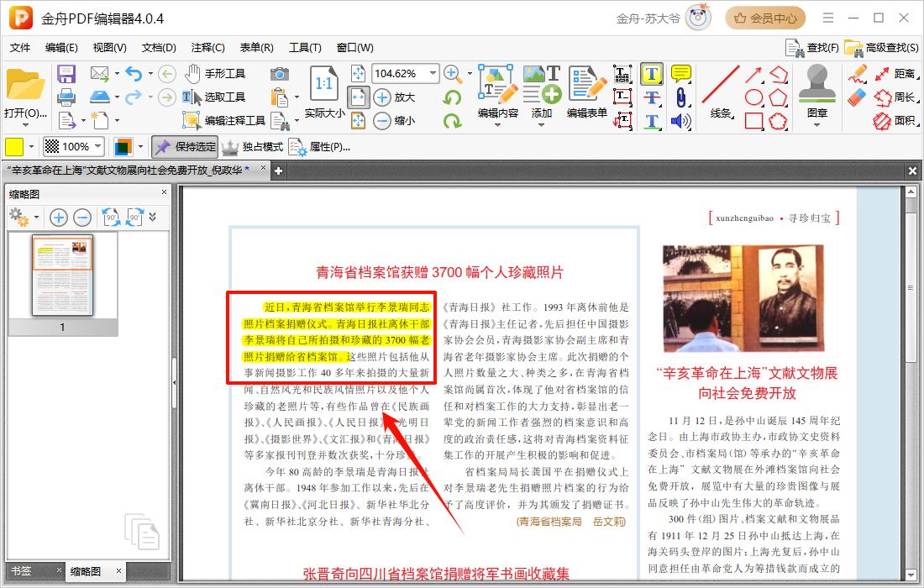
Task: Click the yellow highlight color swatch
Action: tap(14, 147)
